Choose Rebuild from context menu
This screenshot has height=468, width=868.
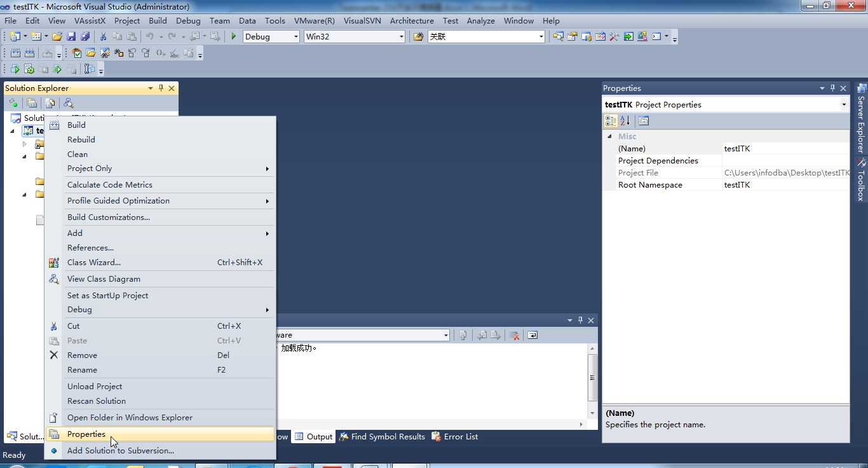[x=160, y=140]
